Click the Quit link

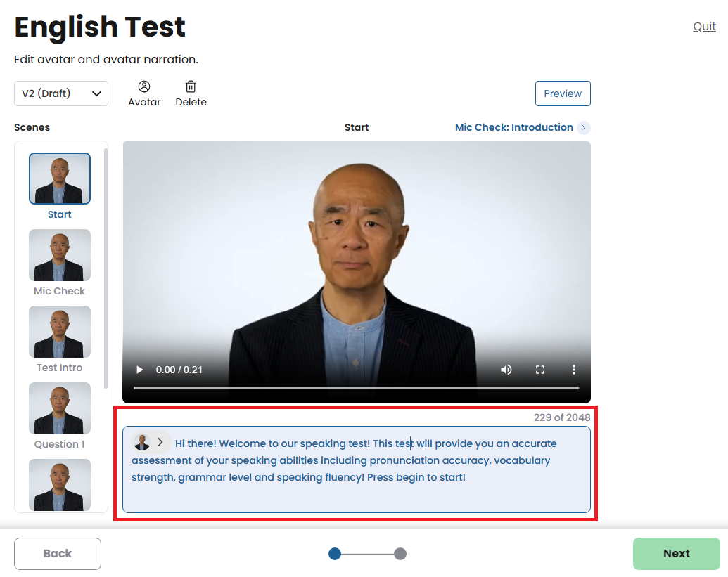tap(704, 27)
